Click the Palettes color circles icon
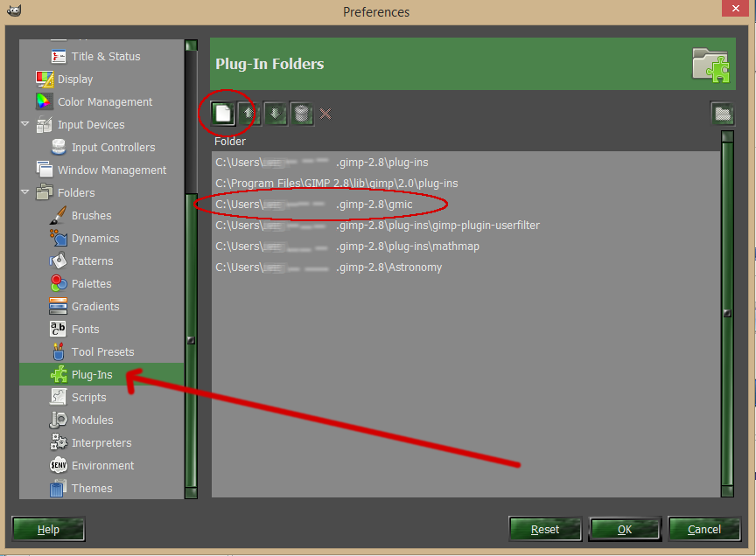The image size is (756, 556). (x=59, y=283)
